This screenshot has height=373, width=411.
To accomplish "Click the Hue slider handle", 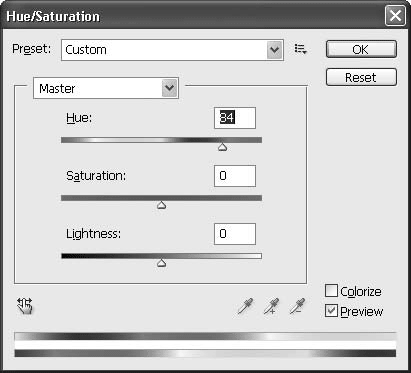I will 222,147.
